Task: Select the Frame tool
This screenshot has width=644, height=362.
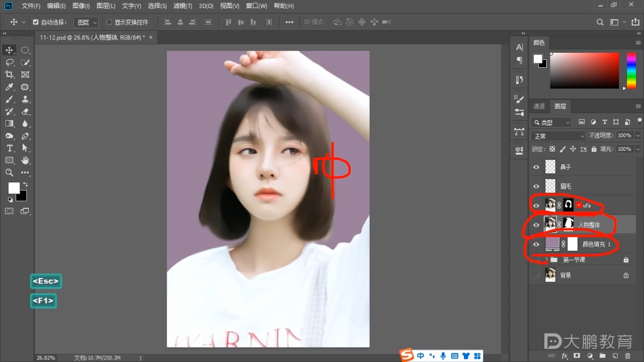Action: (x=25, y=74)
